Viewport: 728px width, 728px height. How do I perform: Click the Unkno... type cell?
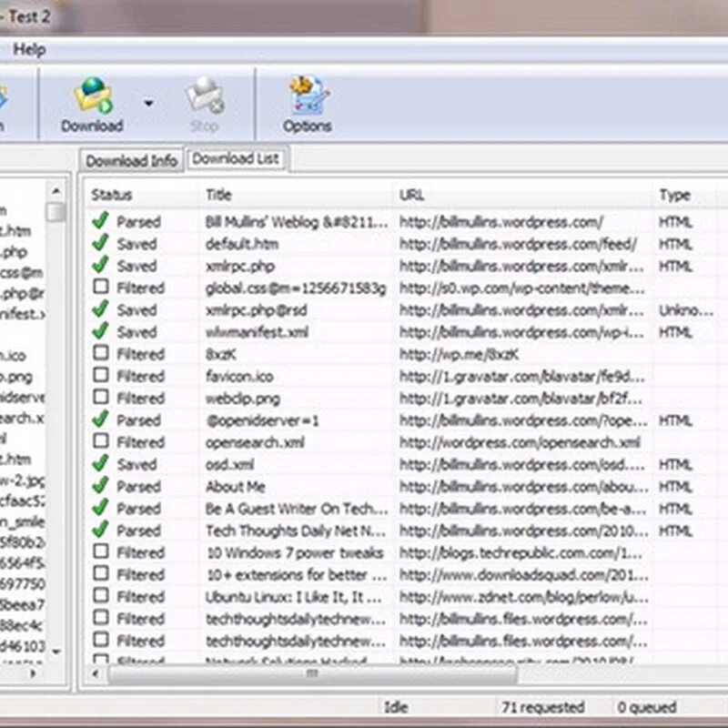point(686,310)
